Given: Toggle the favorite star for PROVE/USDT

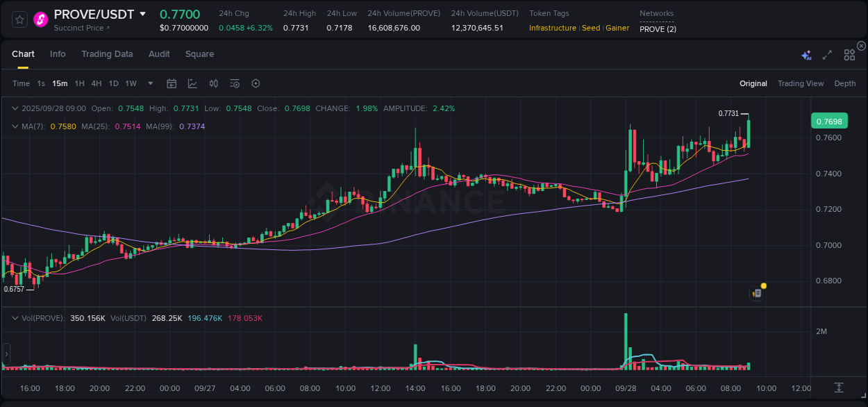Looking at the screenshot, I should (x=19, y=19).
